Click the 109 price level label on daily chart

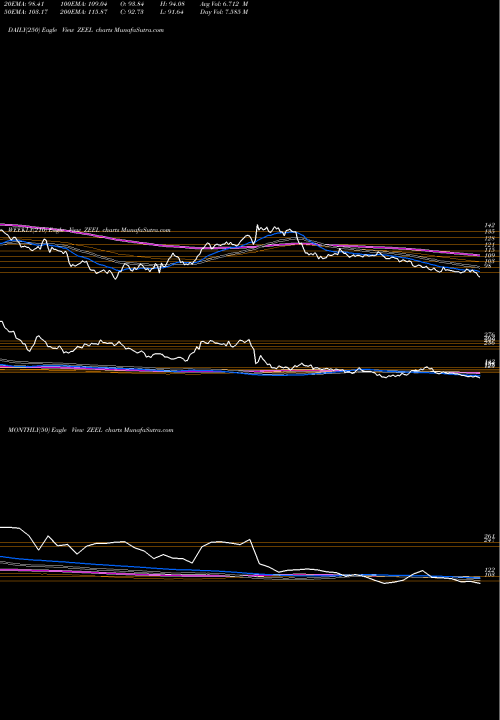(x=489, y=255)
